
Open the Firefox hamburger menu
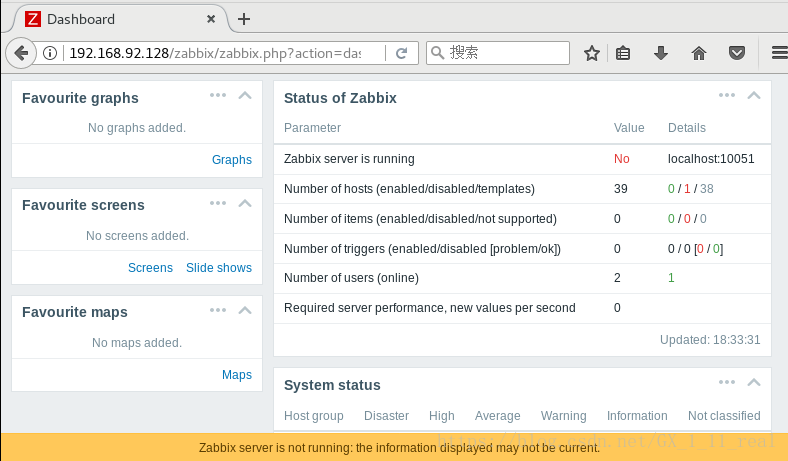(779, 53)
